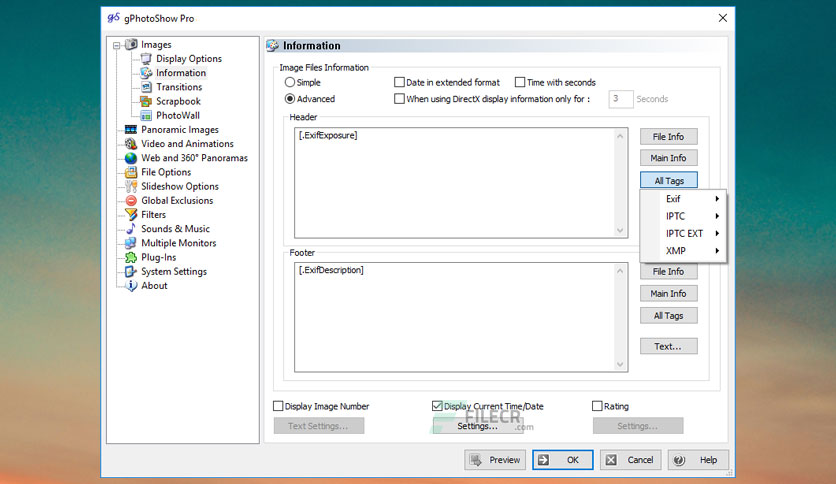
Task: Click the Images camera icon in tree
Action: pos(131,44)
